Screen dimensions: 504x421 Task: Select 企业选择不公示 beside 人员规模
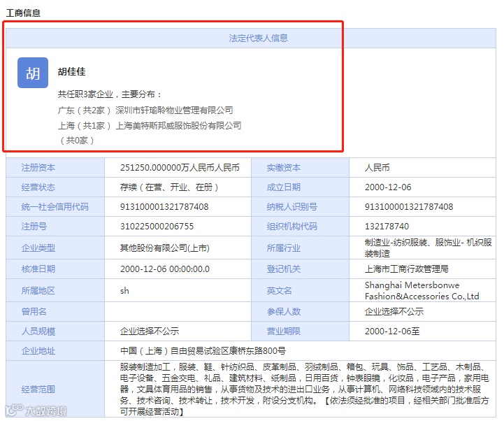(x=150, y=331)
